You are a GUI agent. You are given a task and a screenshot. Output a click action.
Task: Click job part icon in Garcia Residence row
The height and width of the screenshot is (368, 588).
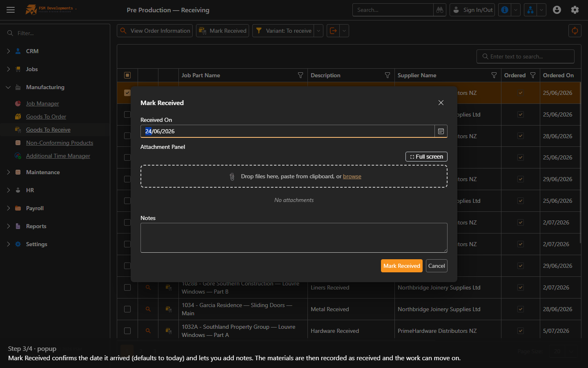[168, 309]
